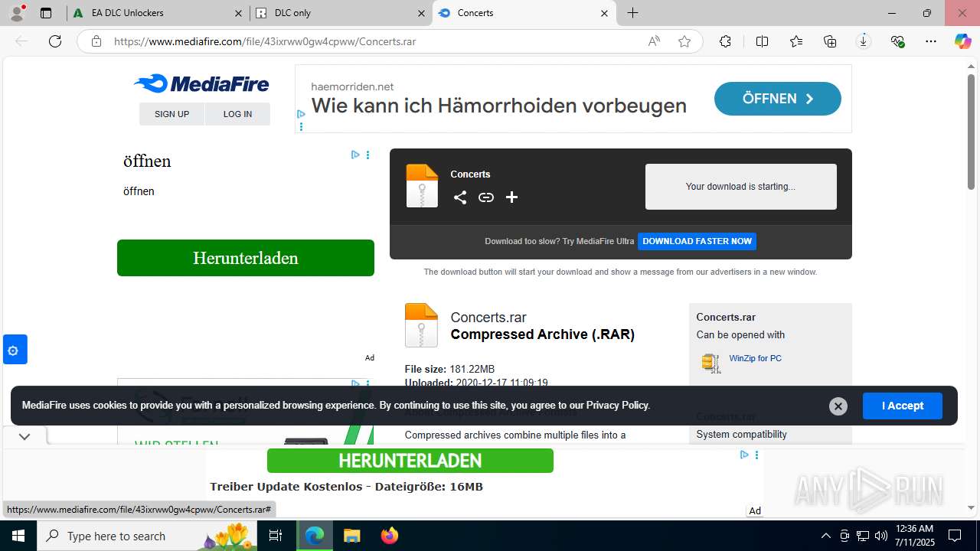
Task: Close the Concerts tab
Action: click(604, 13)
